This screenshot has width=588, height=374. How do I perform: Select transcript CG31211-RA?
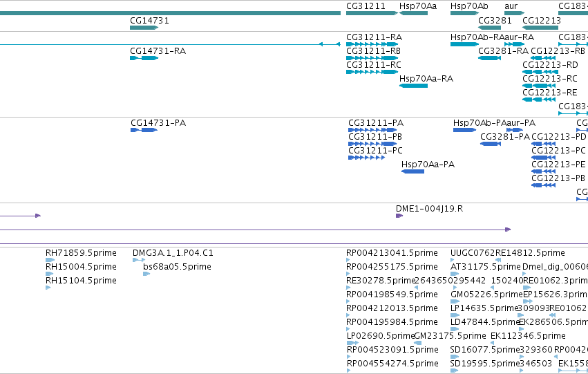tap(372, 44)
